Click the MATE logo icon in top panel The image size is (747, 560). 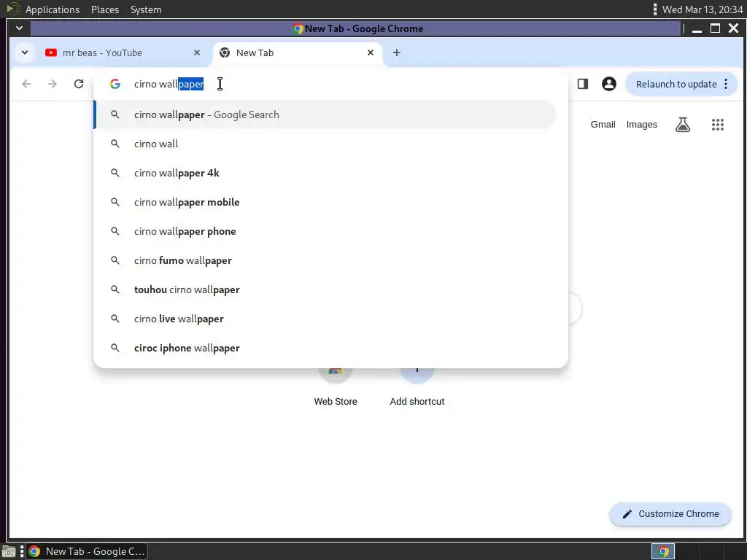click(x=13, y=9)
